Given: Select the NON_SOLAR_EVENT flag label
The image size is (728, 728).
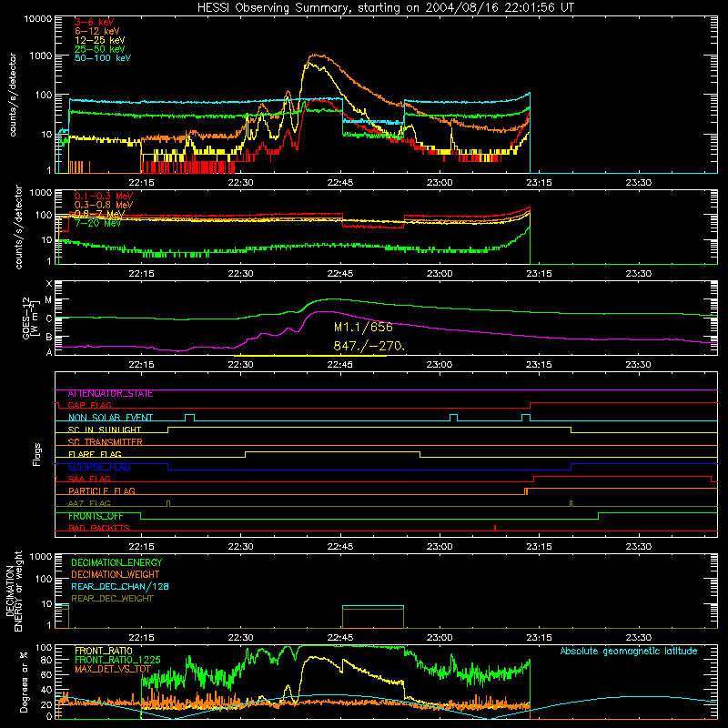Looking at the screenshot, I should tap(110, 418).
